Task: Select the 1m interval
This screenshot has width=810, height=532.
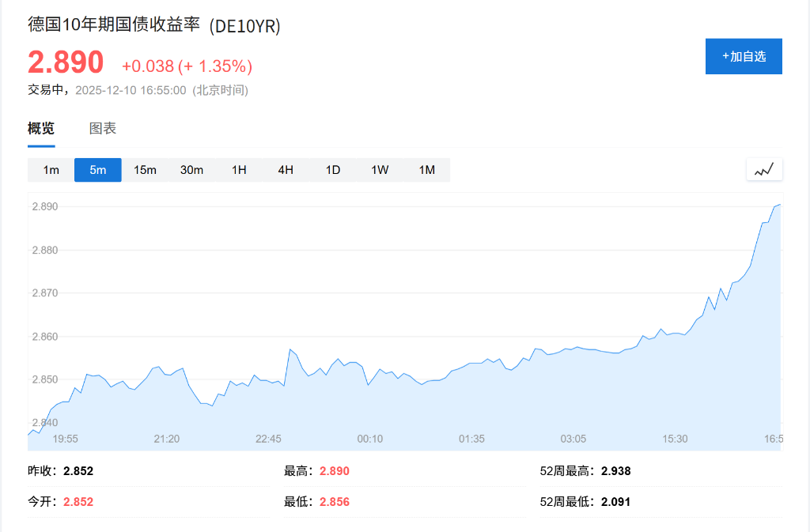Action: pyautogui.click(x=51, y=170)
